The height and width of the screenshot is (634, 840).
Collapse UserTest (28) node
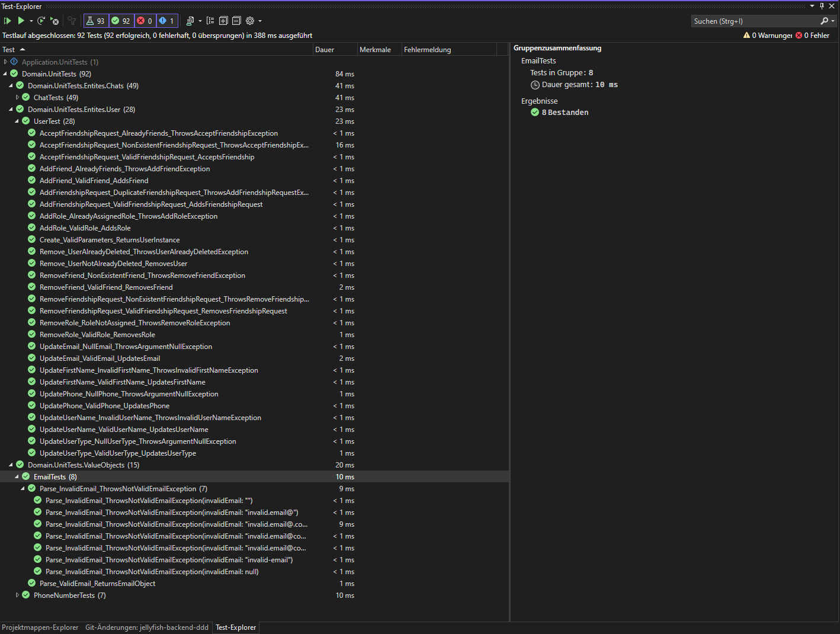click(17, 121)
